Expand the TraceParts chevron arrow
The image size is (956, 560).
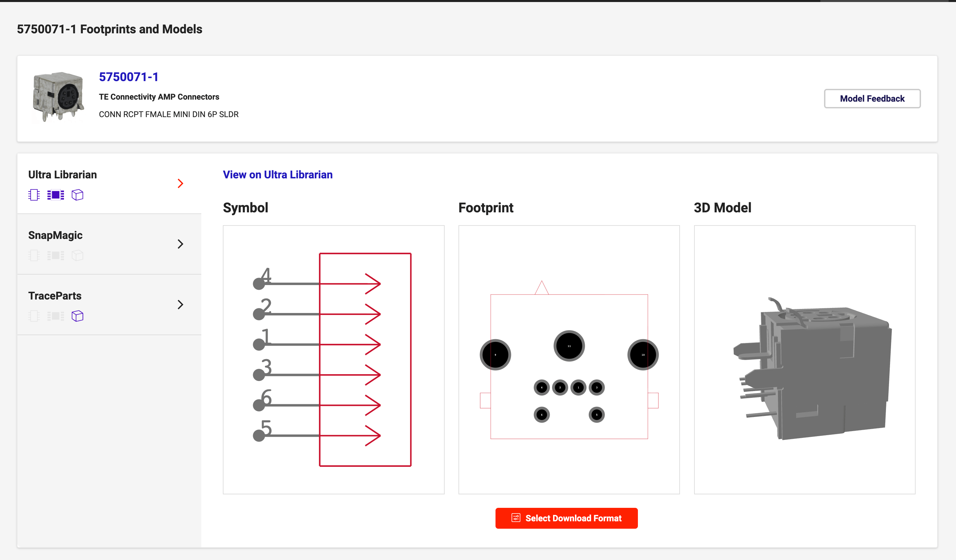180,305
